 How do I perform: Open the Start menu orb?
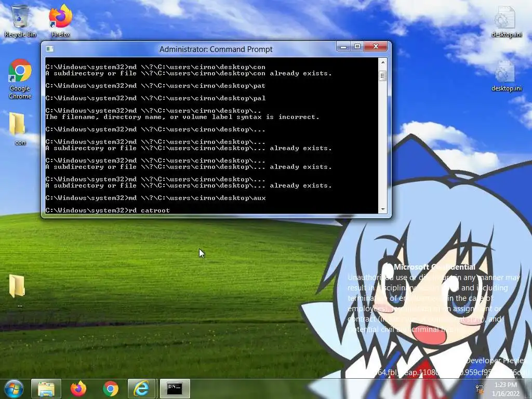(14, 389)
